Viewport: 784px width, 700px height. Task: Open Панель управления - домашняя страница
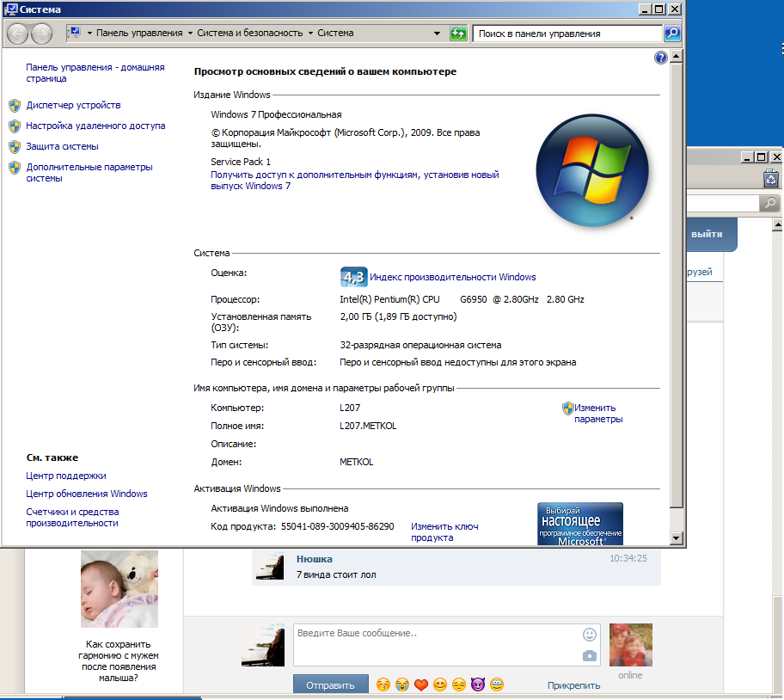(x=95, y=73)
